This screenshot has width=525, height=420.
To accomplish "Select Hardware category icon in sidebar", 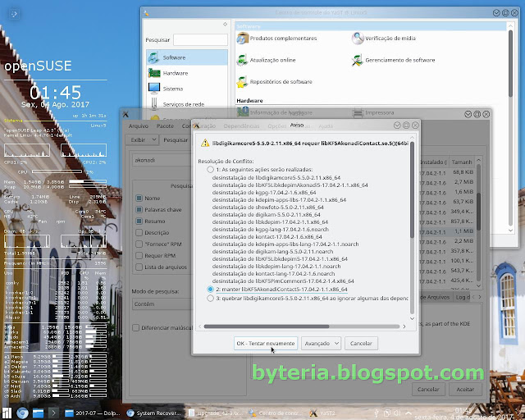I will pos(154,73).
